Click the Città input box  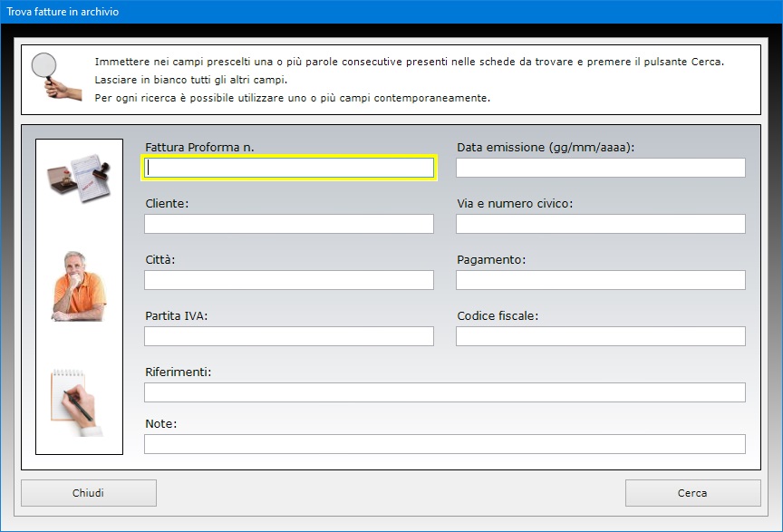[289, 280]
